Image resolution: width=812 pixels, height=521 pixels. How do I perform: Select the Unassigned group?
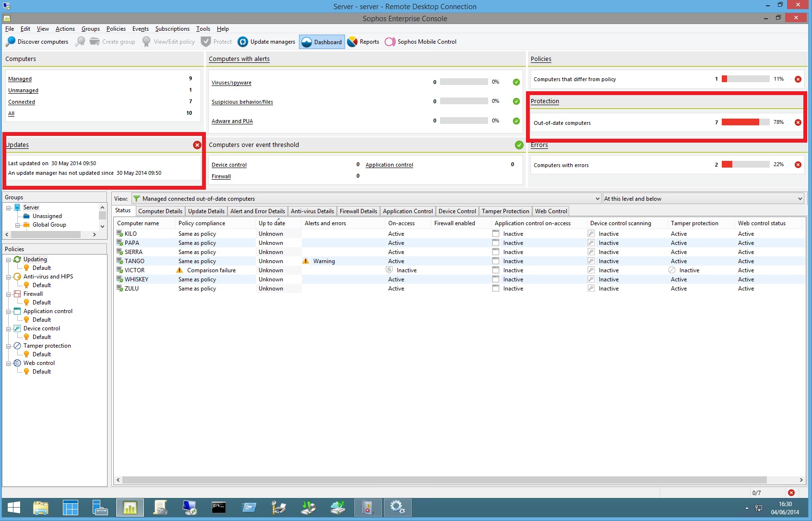coord(47,216)
